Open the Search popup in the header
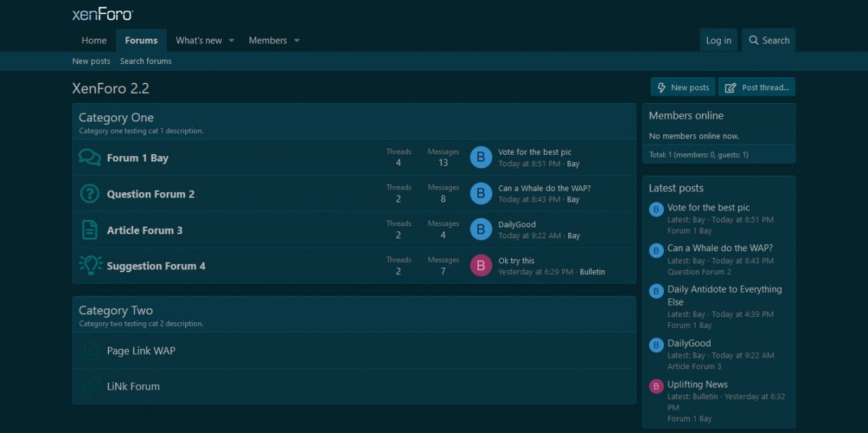The width and height of the screenshot is (868, 433). [768, 41]
